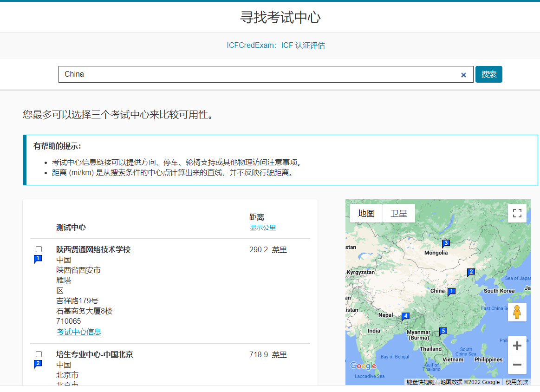This screenshot has width=540, height=392.
Task: Select map marker 3 in Mongolia
Action: point(446,243)
